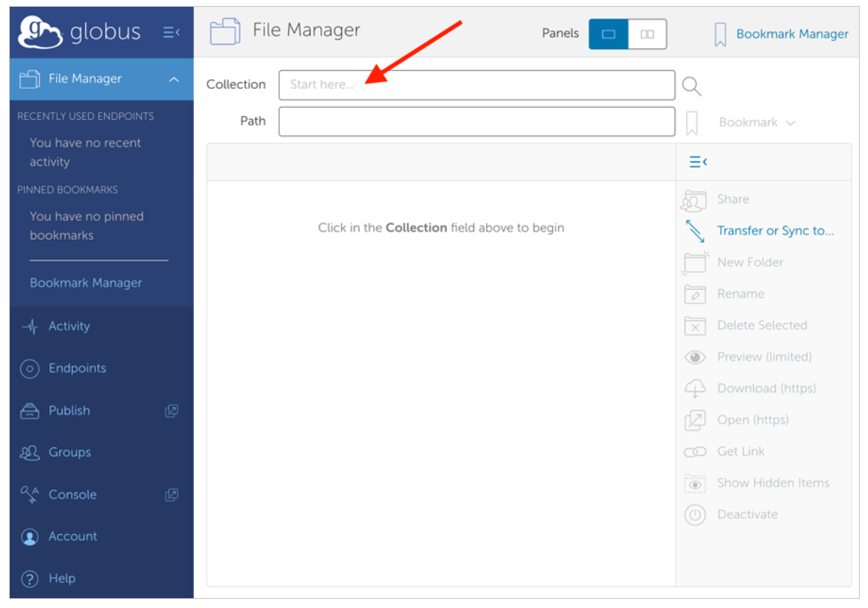The height and width of the screenshot is (608, 868).
Task: Click the Account user icon
Action: (x=30, y=536)
